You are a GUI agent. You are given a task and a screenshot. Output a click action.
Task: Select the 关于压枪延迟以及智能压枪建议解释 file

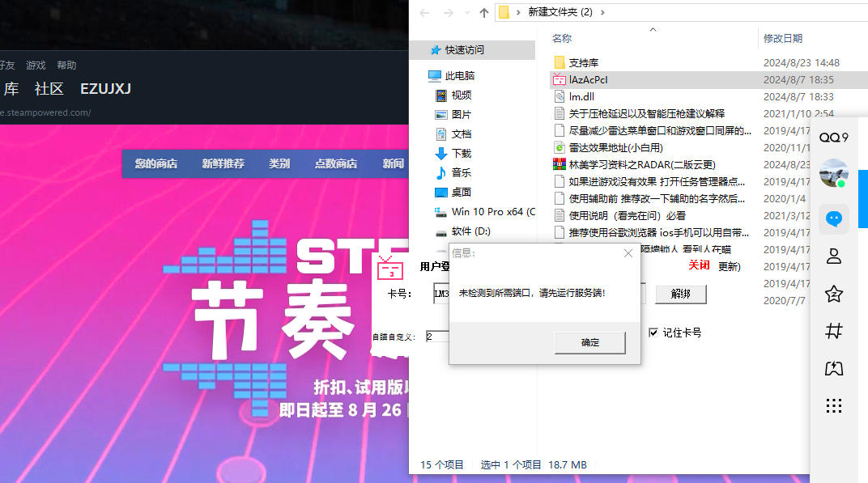[x=647, y=113]
